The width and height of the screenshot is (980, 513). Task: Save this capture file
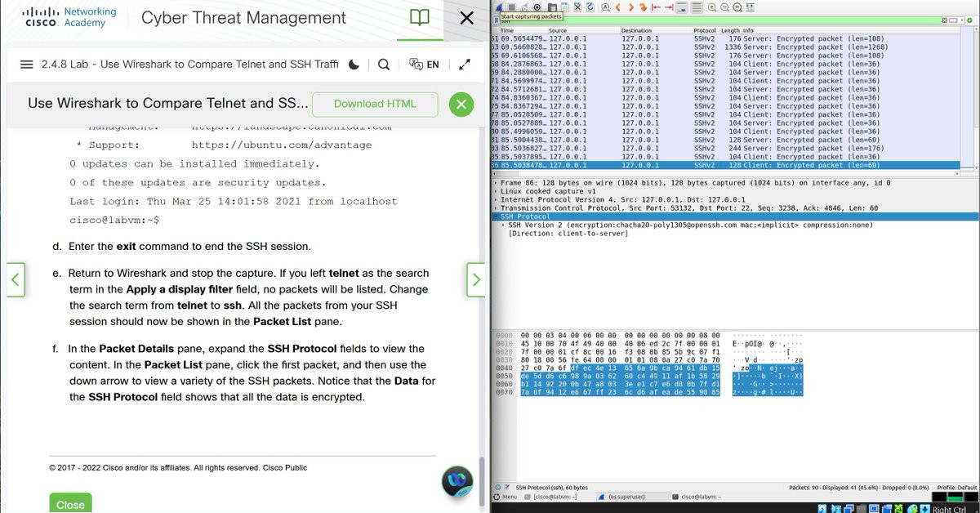(x=565, y=7)
